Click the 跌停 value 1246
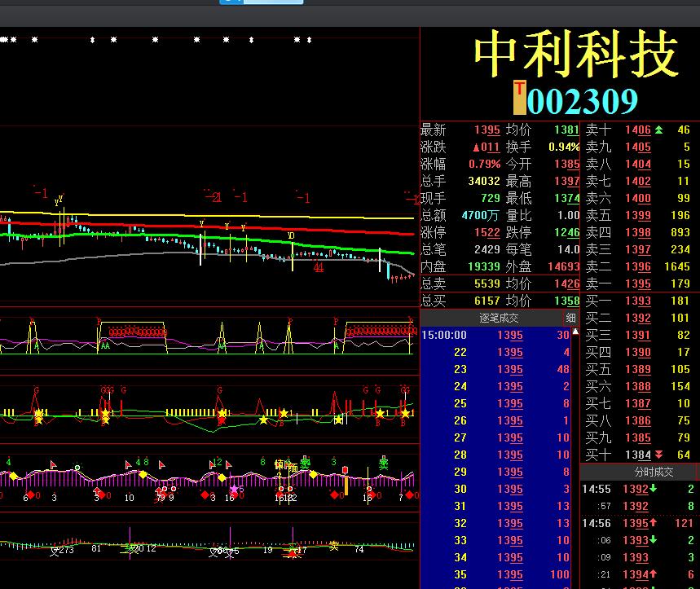 point(567,232)
